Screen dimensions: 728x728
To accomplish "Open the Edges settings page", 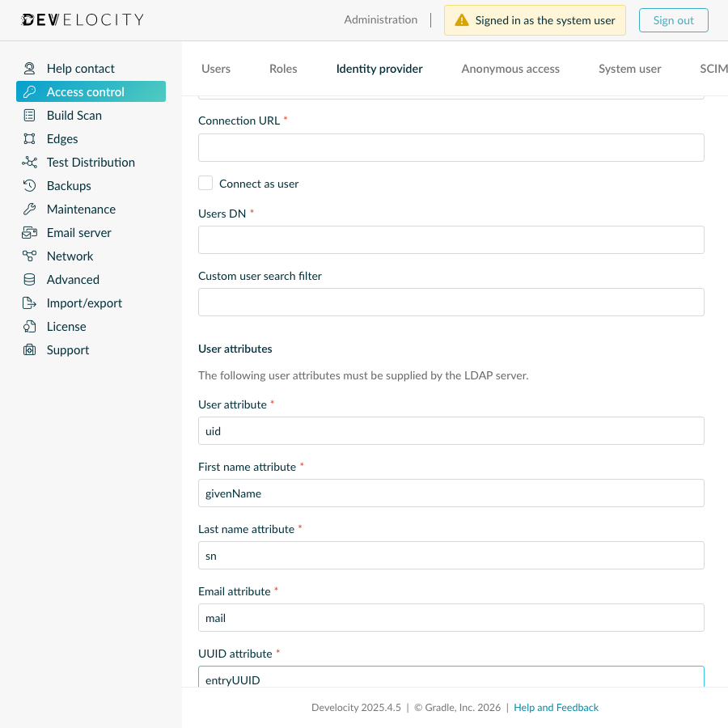I will tap(61, 138).
